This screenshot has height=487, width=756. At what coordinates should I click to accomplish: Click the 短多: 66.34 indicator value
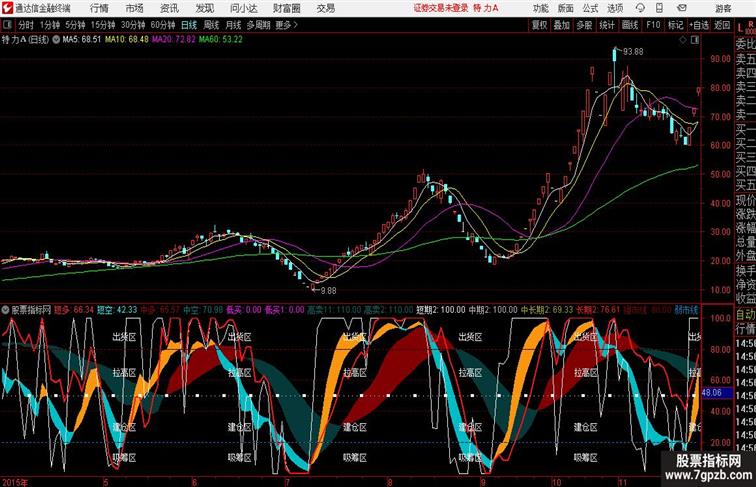[x=73, y=310]
